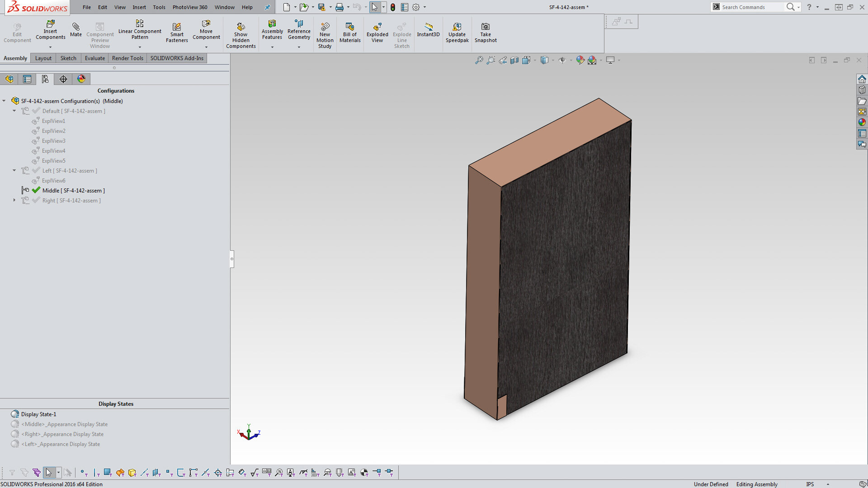Toggle filter faces selection filter
Screen dimensions: 868x488
108,473
